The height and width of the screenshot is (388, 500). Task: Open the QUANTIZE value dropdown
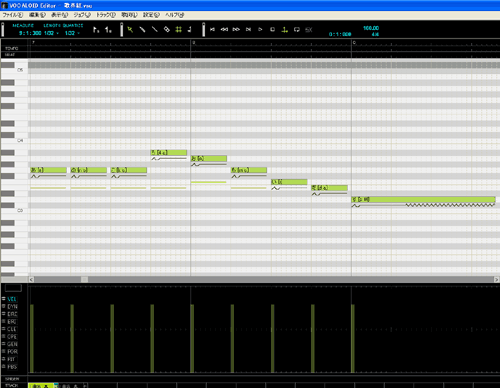72,33
